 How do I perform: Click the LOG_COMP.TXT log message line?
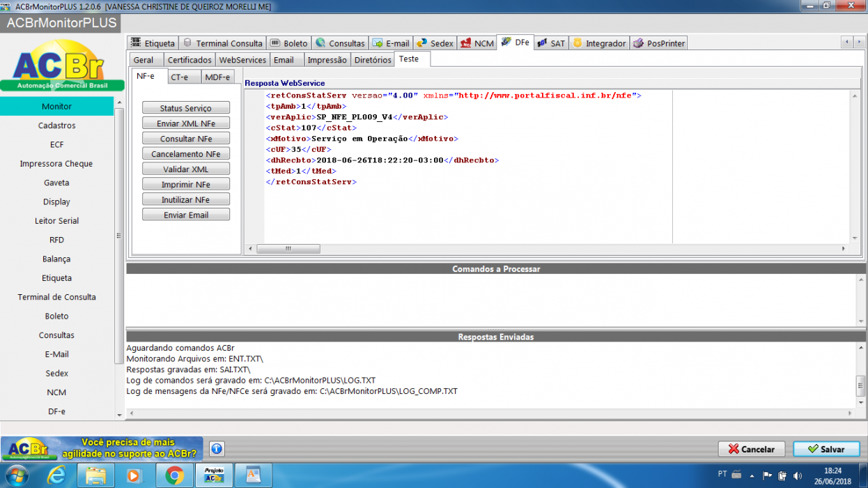[x=292, y=391]
